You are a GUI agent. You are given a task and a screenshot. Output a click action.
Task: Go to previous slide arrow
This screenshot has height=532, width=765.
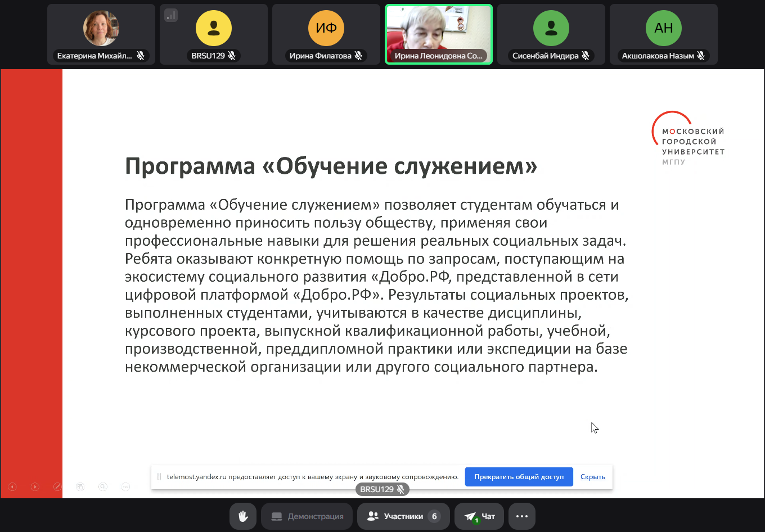click(12, 487)
